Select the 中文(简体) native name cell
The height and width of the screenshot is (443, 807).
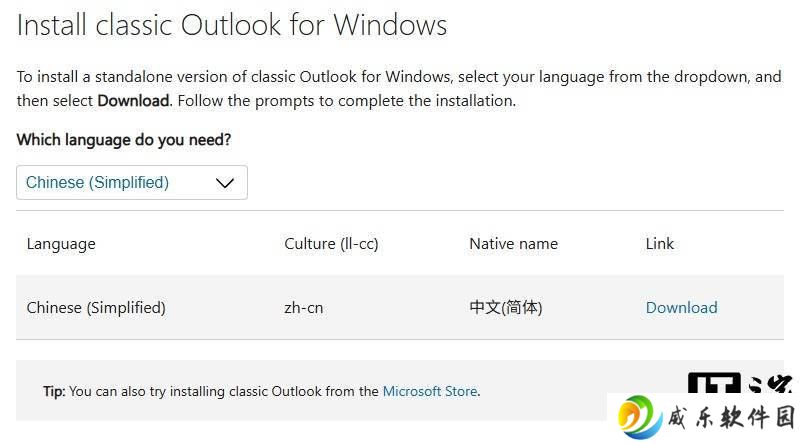coord(506,308)
